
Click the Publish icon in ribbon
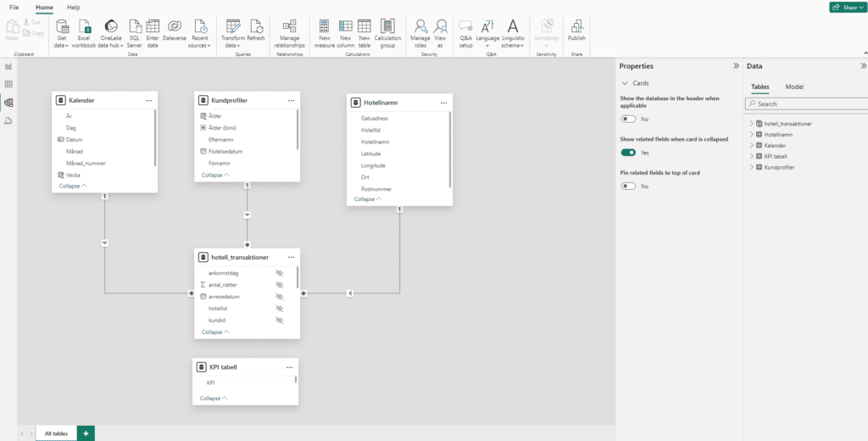click(576, 27)
